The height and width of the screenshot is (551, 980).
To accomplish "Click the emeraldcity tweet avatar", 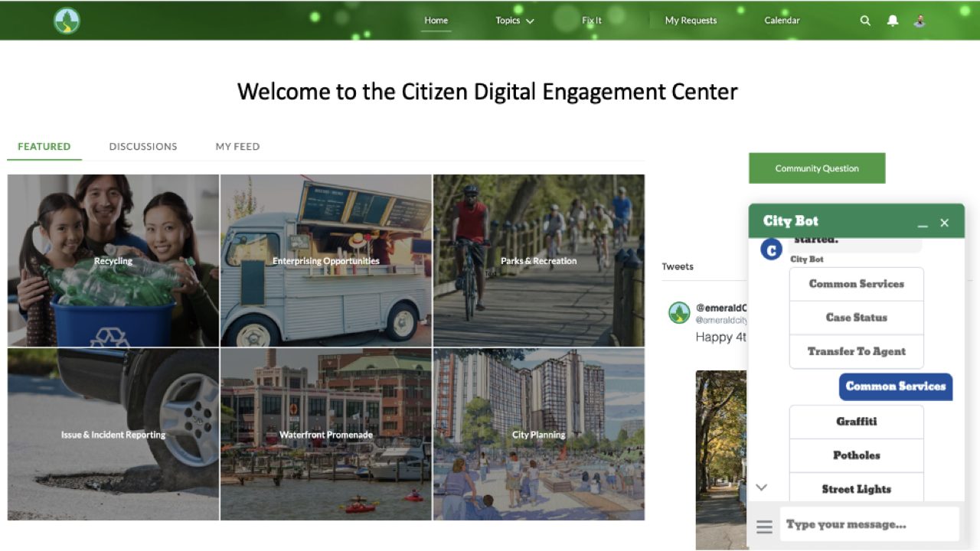I will pyautogui.click(x=679, y=312).
